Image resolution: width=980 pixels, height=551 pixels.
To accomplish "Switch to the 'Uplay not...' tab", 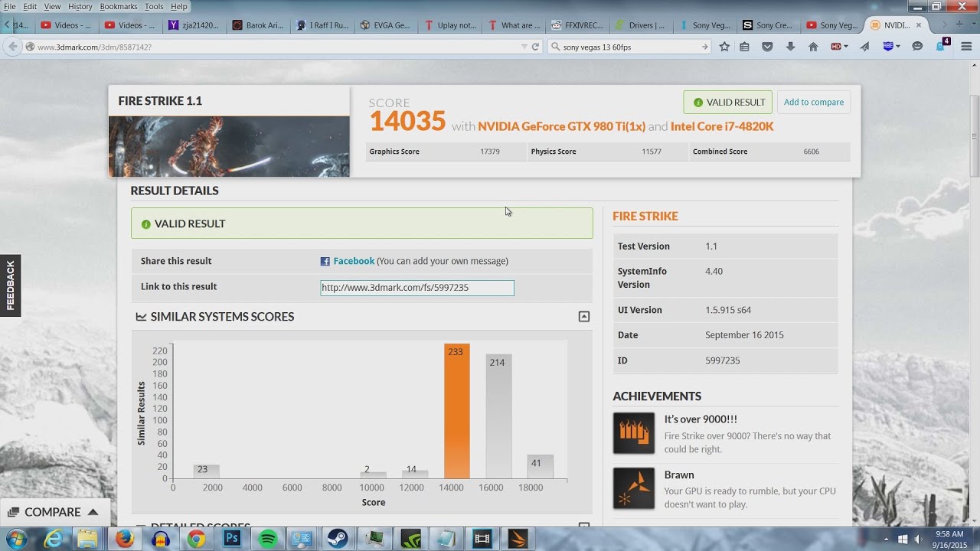I will click(x=449, y=25).
